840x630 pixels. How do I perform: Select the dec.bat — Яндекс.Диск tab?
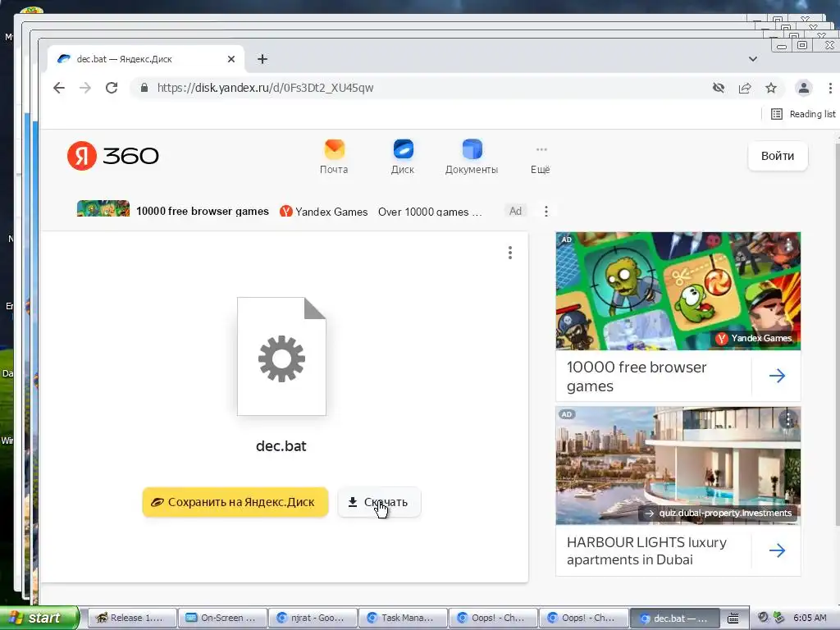(146, 59)
